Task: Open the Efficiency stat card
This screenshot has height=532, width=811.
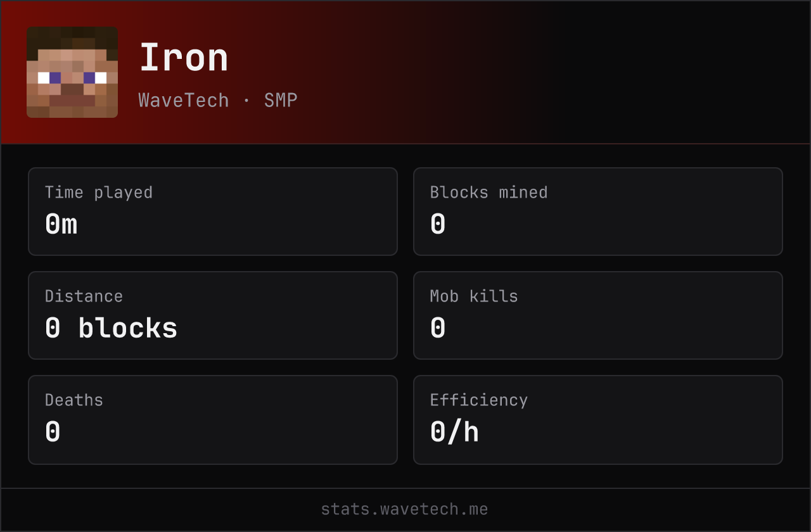Action: [598, 420]
